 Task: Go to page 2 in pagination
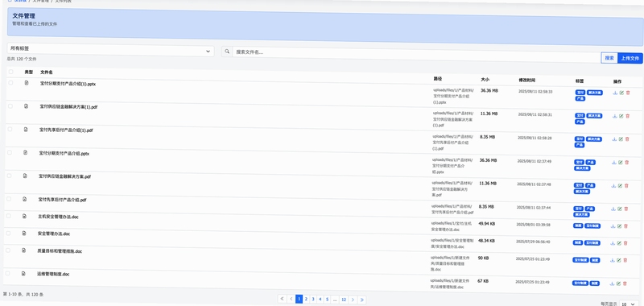tap(306, 299)
